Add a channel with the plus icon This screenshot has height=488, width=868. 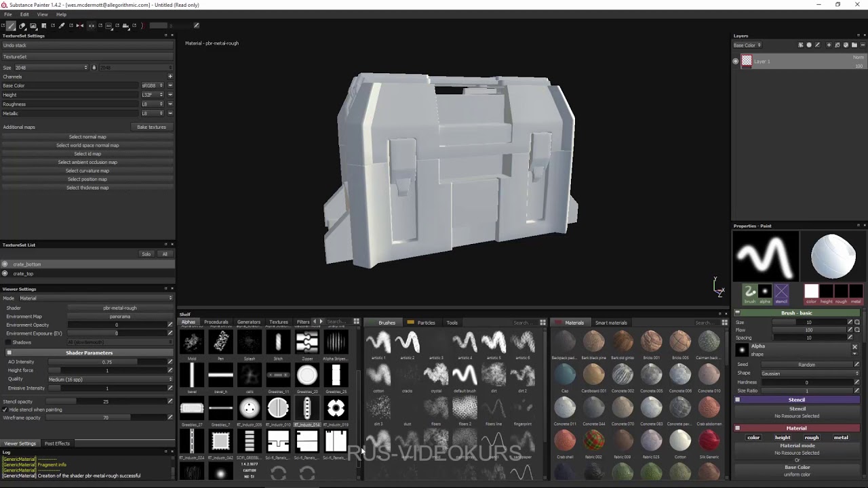(170, 77)
